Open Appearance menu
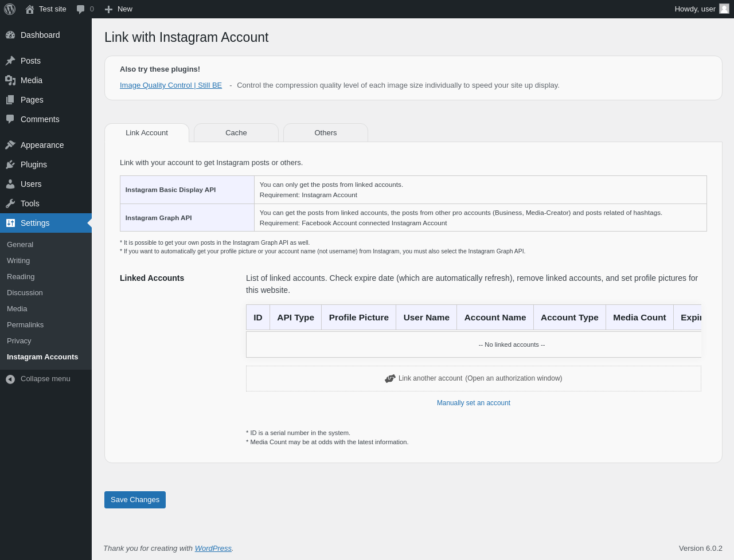734x560 pixels. (46, 145)
